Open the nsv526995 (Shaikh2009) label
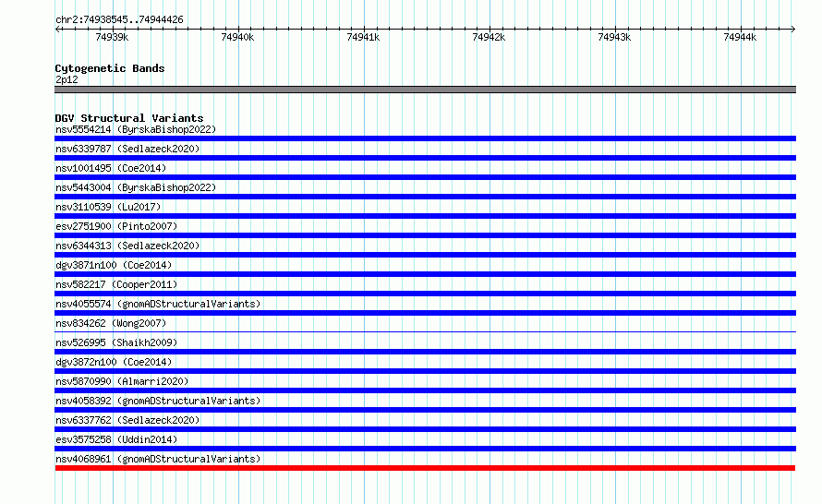Screen dimensions: 822x504 (x=116, y=342)
